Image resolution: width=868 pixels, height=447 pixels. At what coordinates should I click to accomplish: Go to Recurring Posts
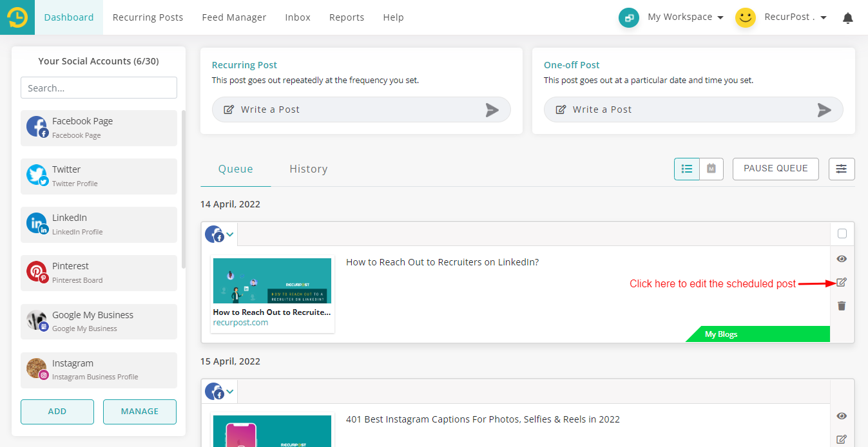(x=148, y=17)
